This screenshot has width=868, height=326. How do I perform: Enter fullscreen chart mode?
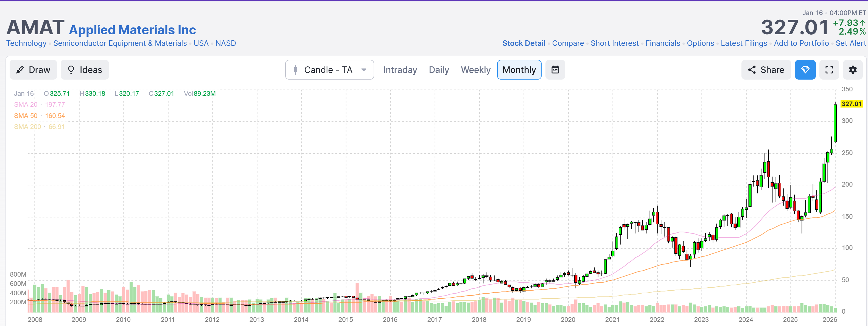(829, 70)
